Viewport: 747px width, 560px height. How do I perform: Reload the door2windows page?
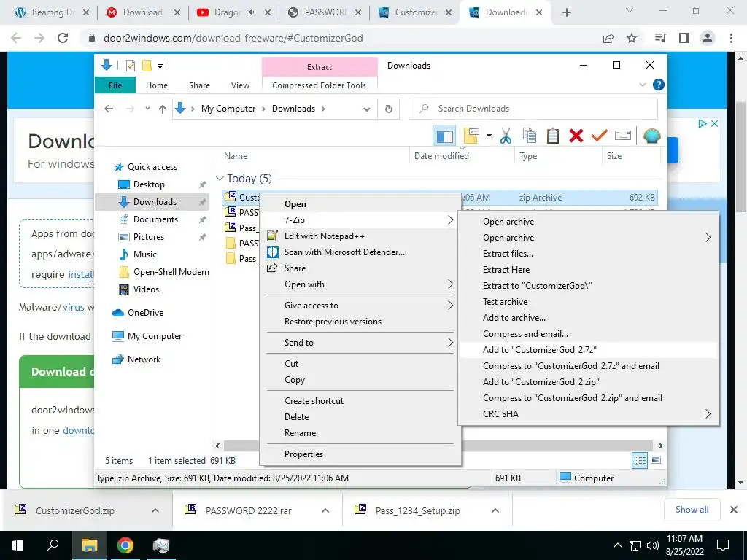(x=63, y=38)
